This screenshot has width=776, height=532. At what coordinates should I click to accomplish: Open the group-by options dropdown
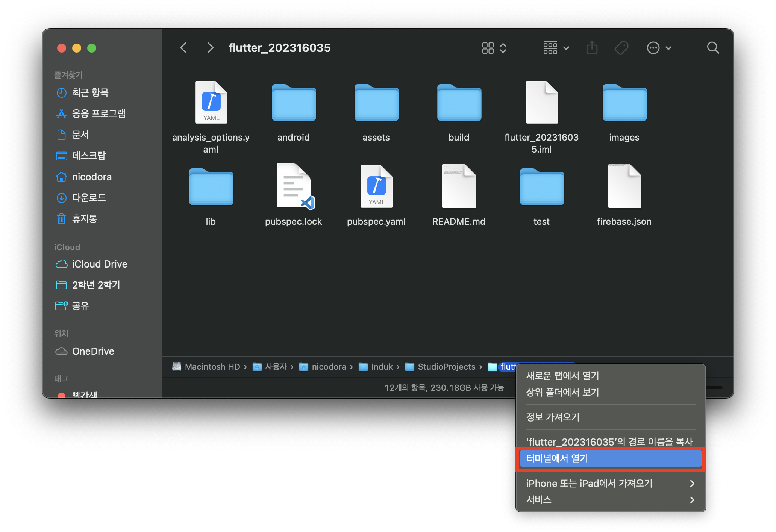pyautogui.click(x=556, y=48)
